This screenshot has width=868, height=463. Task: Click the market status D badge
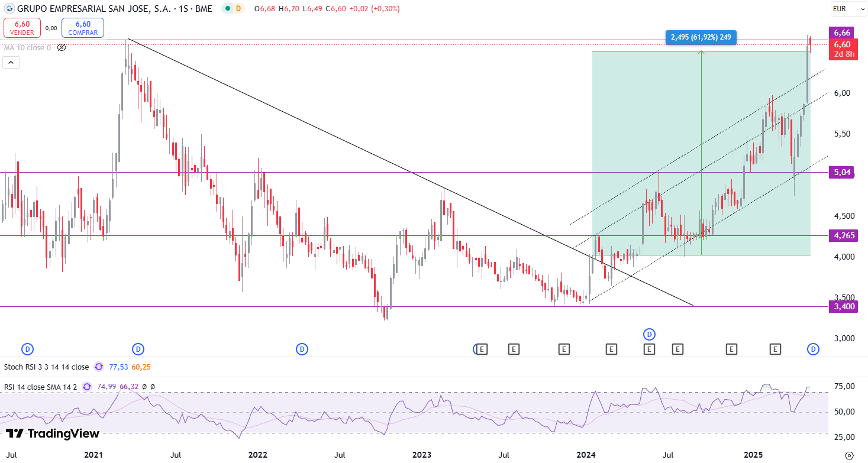238,9
